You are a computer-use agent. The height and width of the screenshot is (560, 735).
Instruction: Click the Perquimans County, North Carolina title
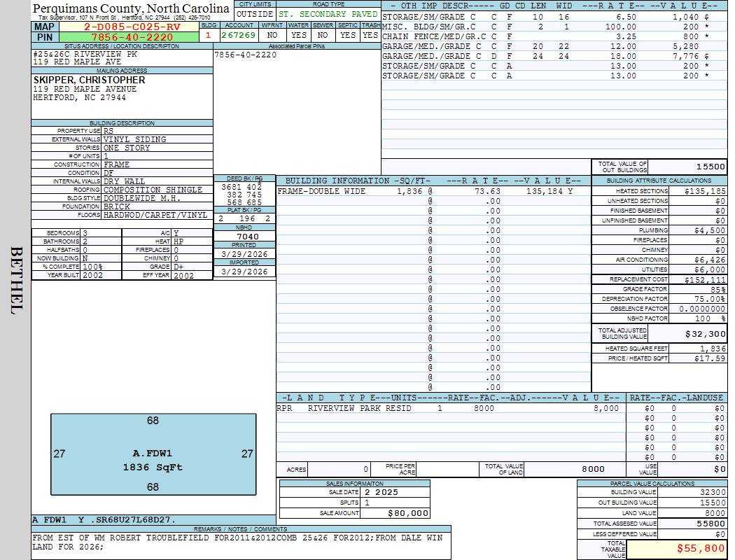click(x=132, y=8)
